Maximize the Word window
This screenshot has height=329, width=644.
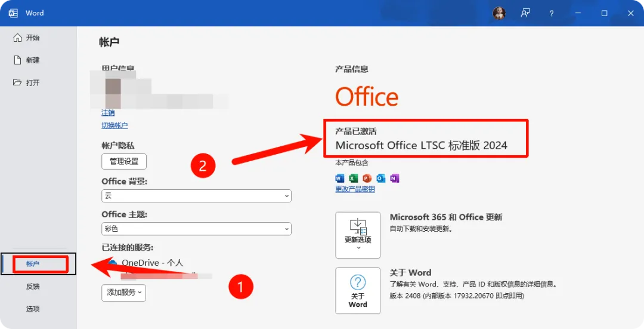[604, 13]
